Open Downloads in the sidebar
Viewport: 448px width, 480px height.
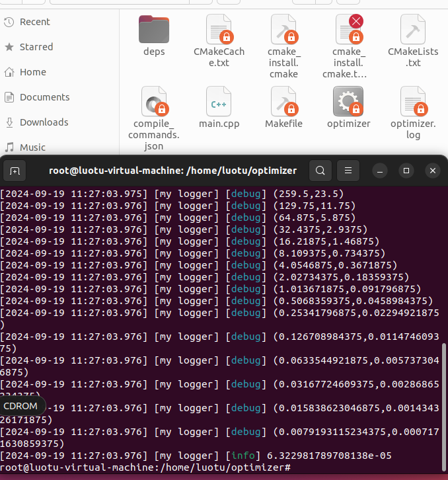click(x=44, y=122)
